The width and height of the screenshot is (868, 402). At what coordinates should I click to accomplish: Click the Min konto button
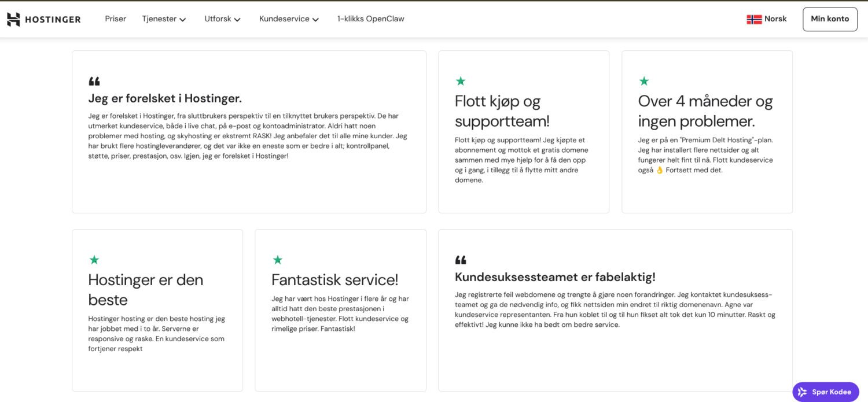[x=830, y=19]
